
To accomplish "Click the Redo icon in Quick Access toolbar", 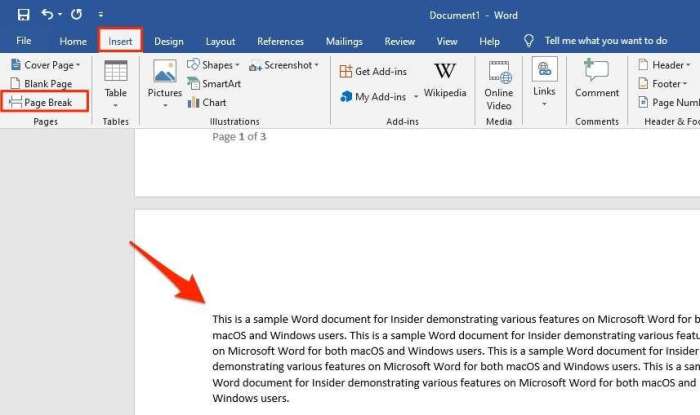I will pos(76,15).
